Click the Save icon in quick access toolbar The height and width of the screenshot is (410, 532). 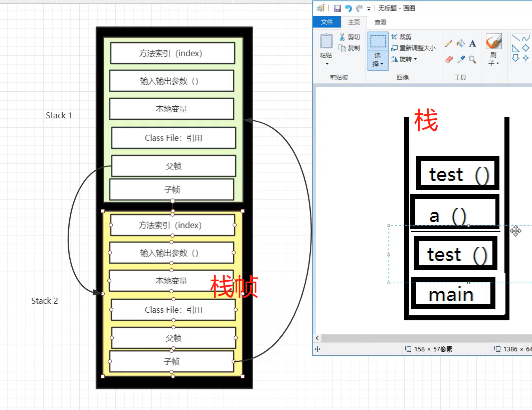coord(337,9)
